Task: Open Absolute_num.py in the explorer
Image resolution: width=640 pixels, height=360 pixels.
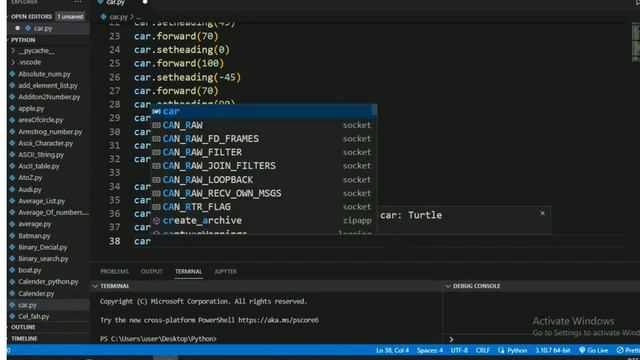Action: point(44,74)
